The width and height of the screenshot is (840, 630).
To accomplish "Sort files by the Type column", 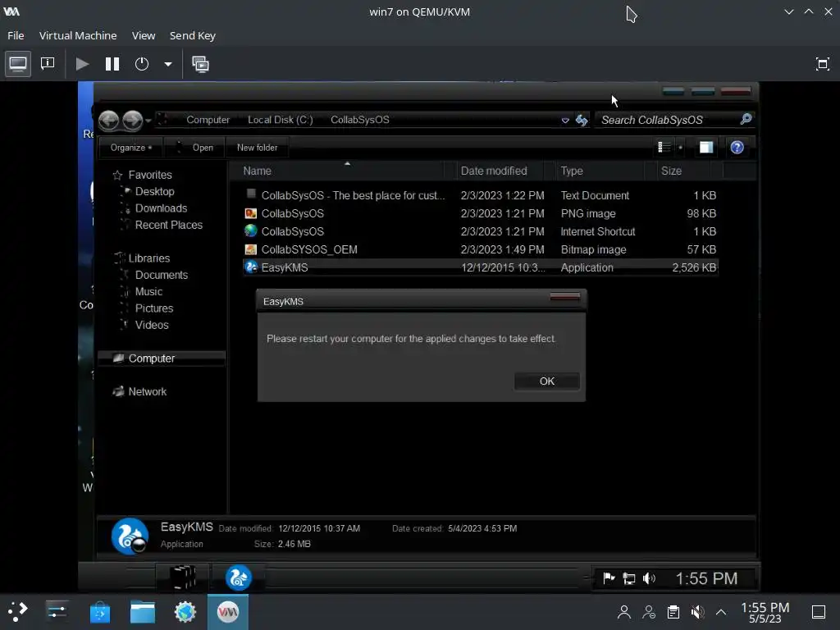I will (x=601, y=171).
